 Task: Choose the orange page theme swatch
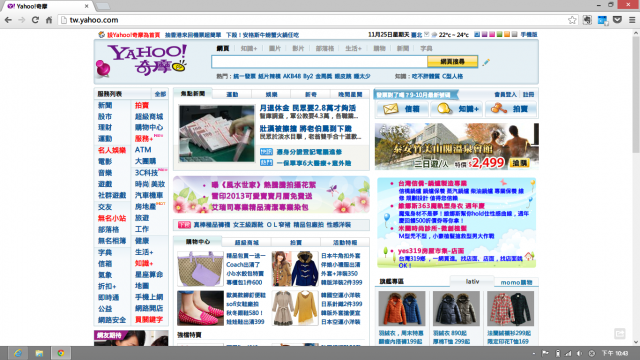(x=507, y=35)
